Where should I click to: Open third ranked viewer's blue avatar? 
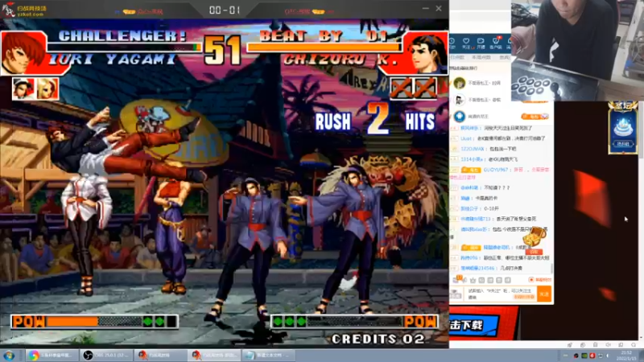point(459,117)
